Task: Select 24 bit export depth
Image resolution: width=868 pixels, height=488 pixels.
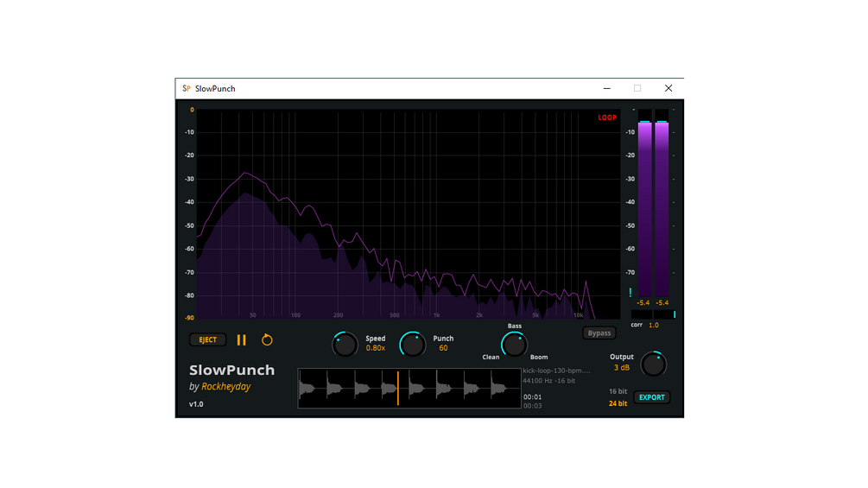Action: [x=618, y=403]
